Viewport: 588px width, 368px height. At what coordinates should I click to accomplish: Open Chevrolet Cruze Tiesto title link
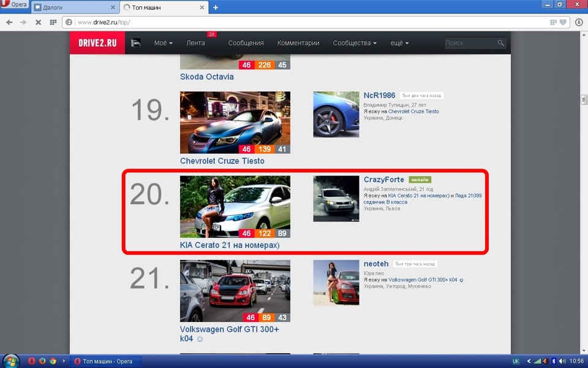point(222,161)
